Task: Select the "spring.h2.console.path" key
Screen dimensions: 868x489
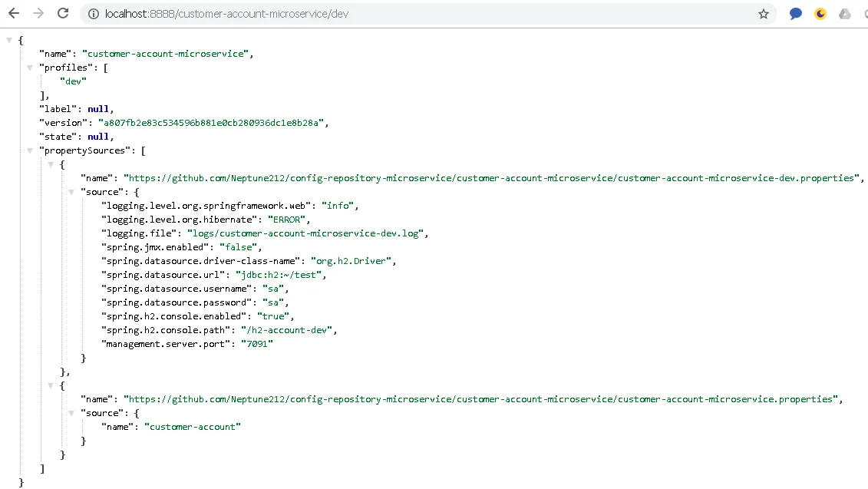Action: pyautogui.click(x=166, y=331)
